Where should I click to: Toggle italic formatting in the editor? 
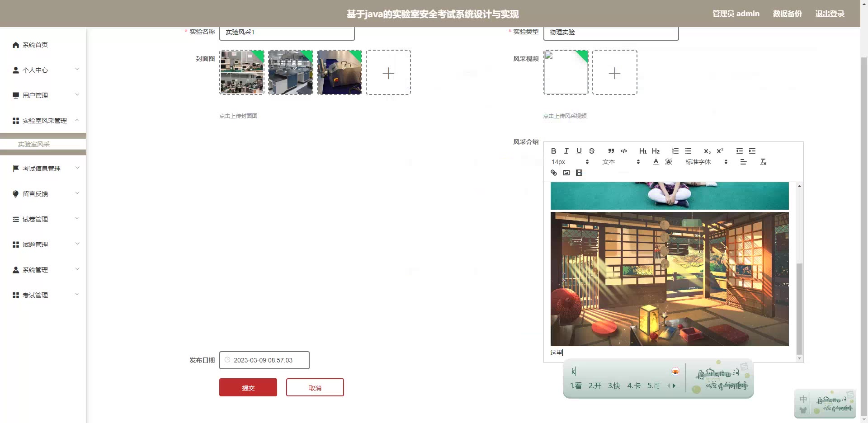tap(566, 151)
